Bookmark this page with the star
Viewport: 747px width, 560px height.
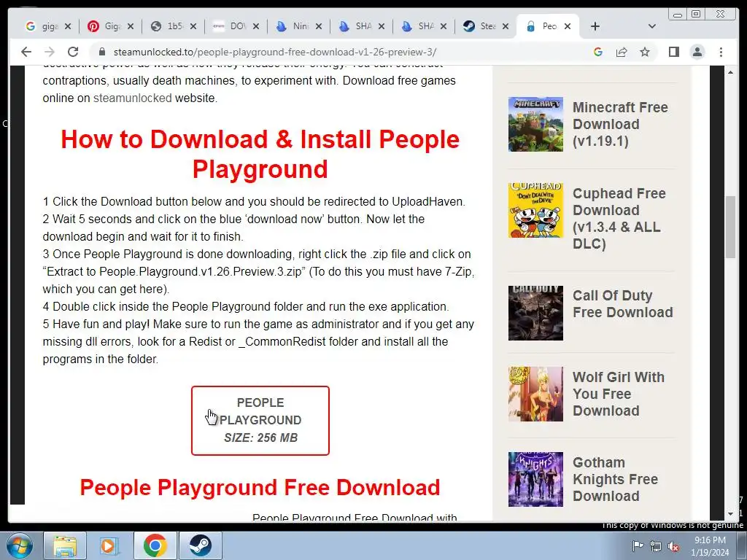click(x=645, y=52)
